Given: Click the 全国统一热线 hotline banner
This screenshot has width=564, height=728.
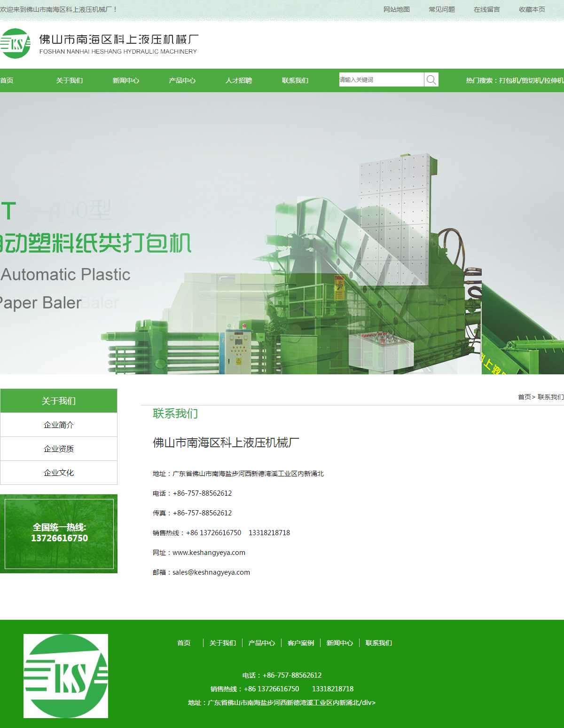Looking at the screenshot, I should coord(59,533).
